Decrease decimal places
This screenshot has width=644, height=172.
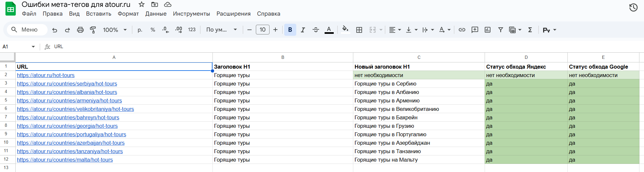[166, 30]
